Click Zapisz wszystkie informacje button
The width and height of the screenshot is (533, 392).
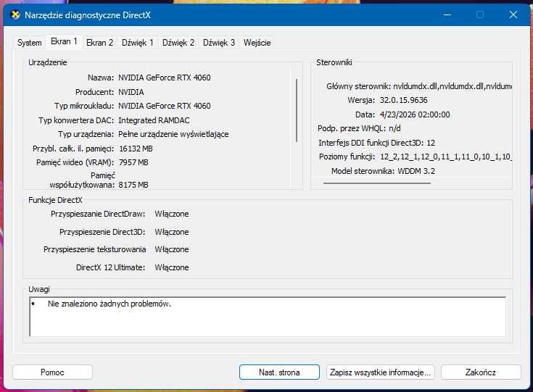pos(381,372)
